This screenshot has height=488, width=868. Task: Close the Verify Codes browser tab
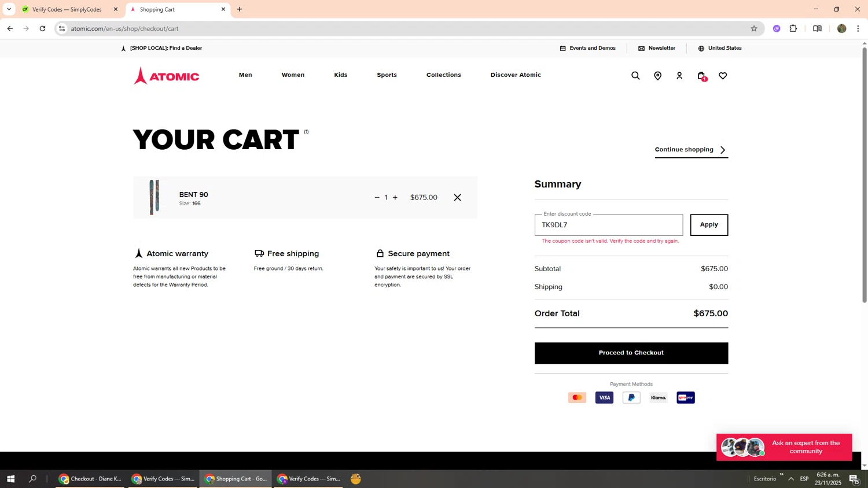click(x=116, y=9)
